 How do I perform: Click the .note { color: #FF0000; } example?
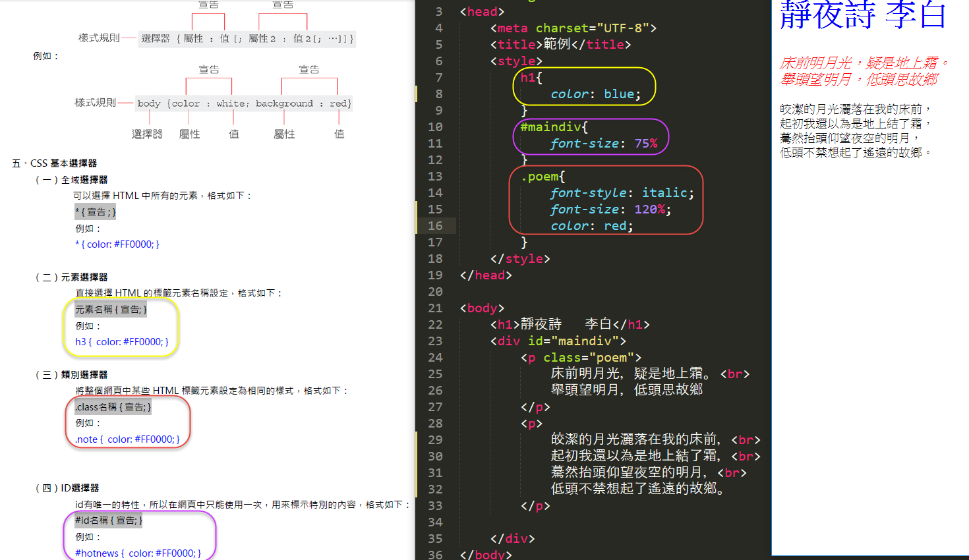click(127, 439)
